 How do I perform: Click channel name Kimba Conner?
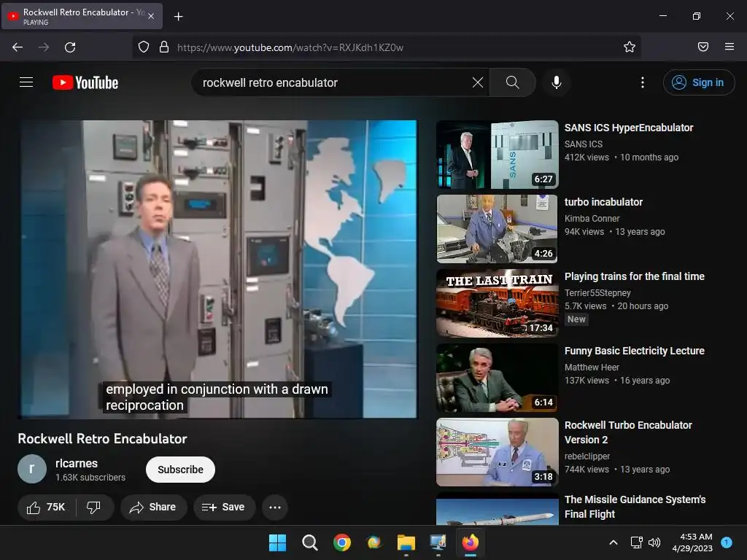click(592, 219)
